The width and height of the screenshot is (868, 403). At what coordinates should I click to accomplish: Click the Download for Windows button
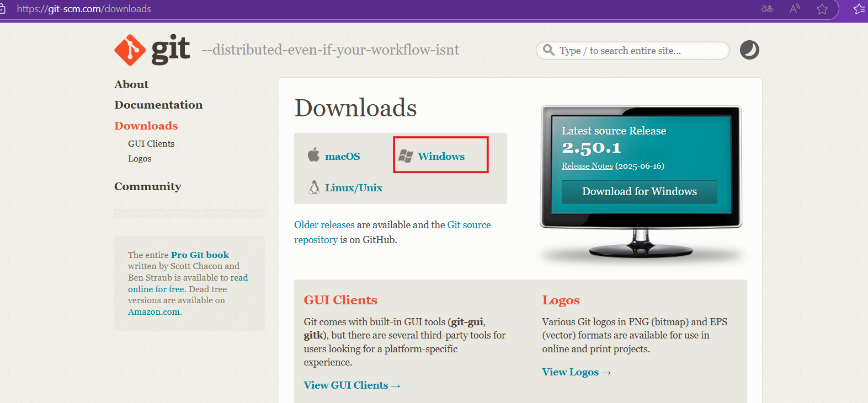point(640,191)
